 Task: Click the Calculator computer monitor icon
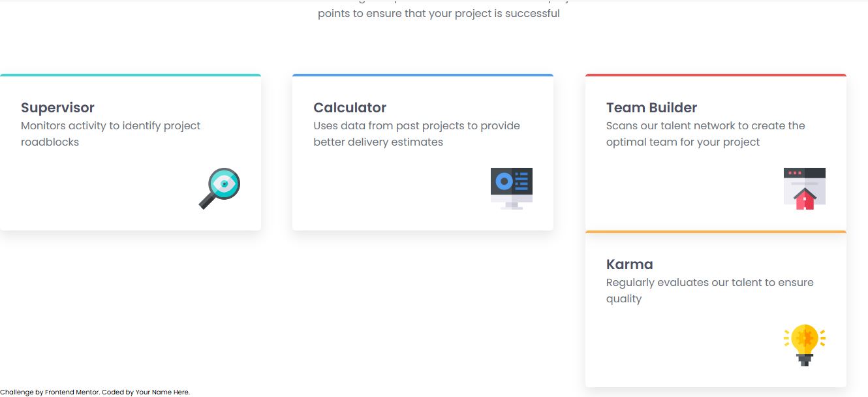[511, 188]
